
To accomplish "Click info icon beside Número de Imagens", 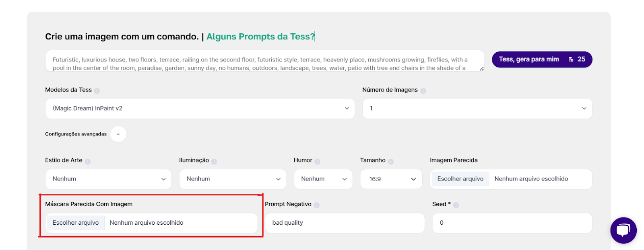I will [423, 91].
